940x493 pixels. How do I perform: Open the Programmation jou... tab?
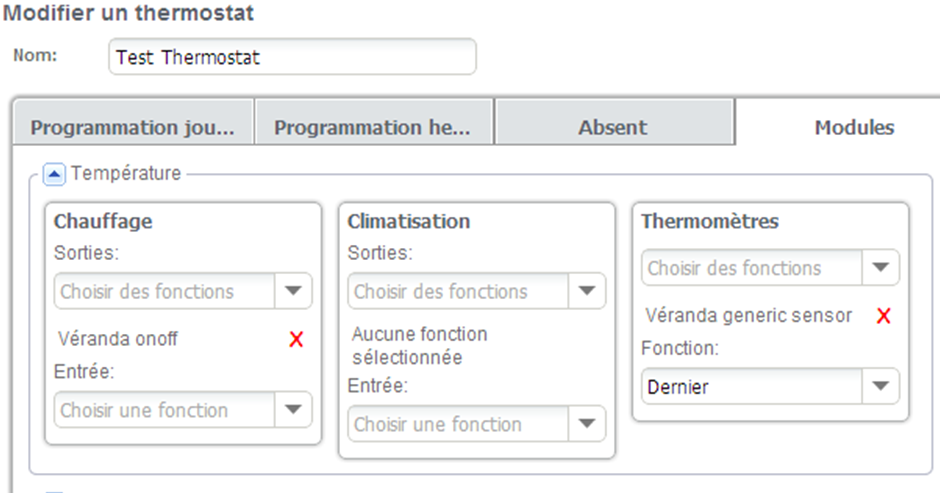(132, 128)
